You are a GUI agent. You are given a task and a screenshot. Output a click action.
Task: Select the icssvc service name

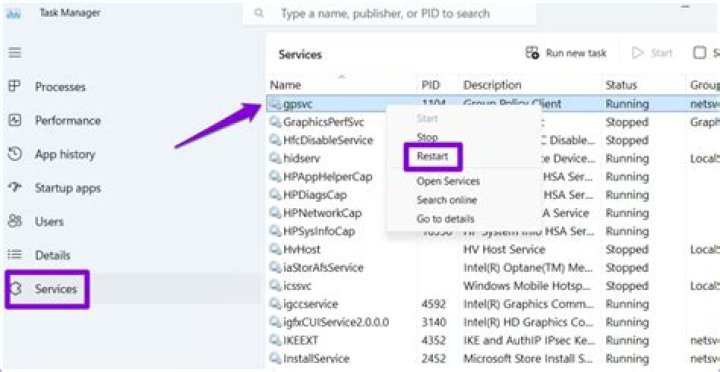coord(297,286)
